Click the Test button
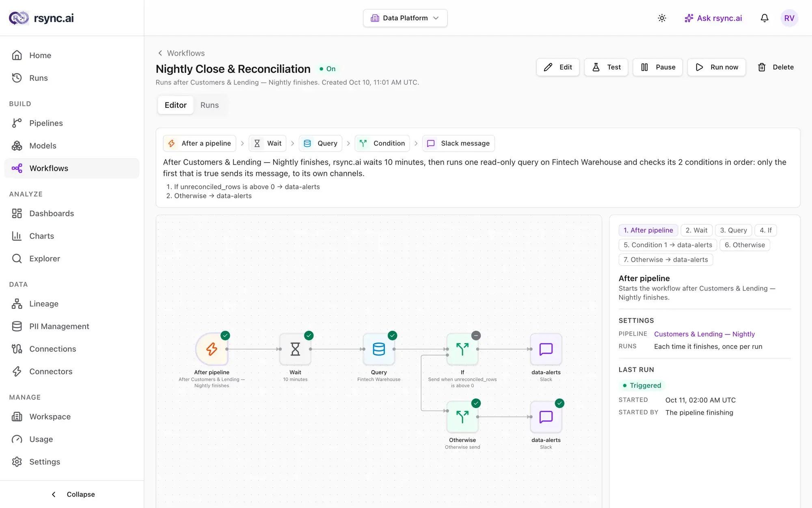812x508 pixels. coord(606,67)
